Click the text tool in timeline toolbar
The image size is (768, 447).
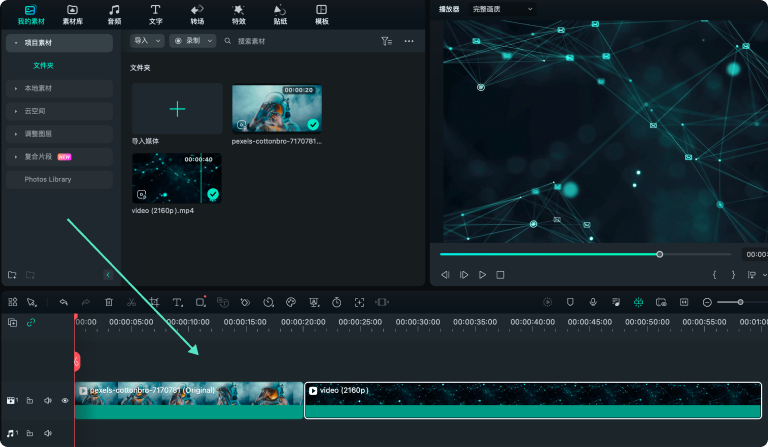pyautogui.click(x=178, y=302)
